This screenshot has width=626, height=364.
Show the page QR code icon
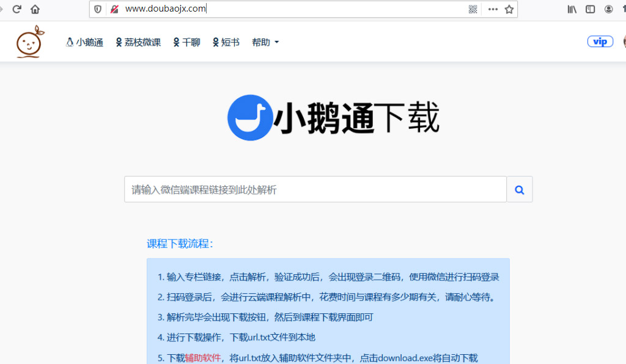(x=473, y=9)
